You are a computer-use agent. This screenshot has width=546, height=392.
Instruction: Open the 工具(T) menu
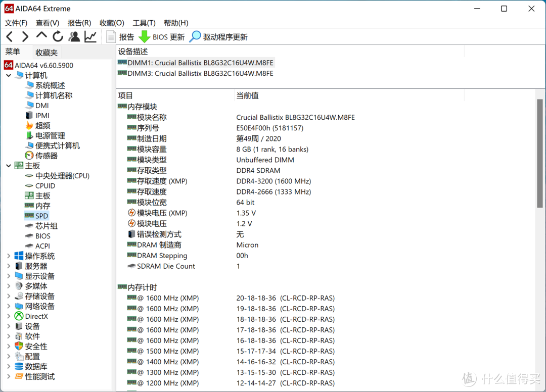point(144,23)
